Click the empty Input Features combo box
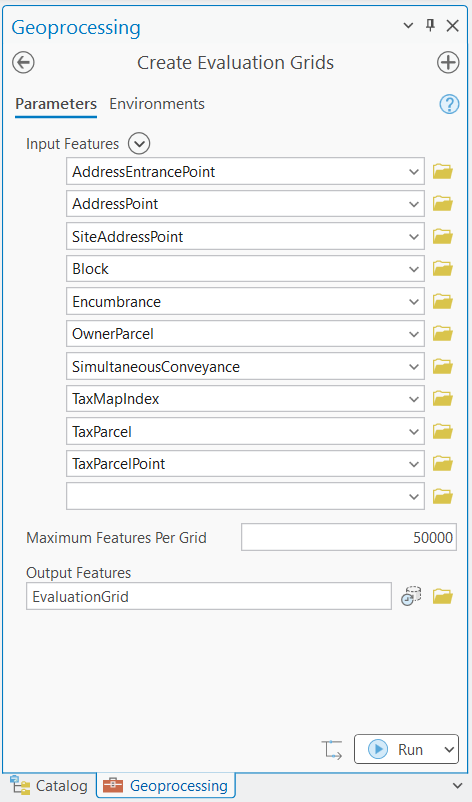This screenshot has width=472, height=802. 245,496
